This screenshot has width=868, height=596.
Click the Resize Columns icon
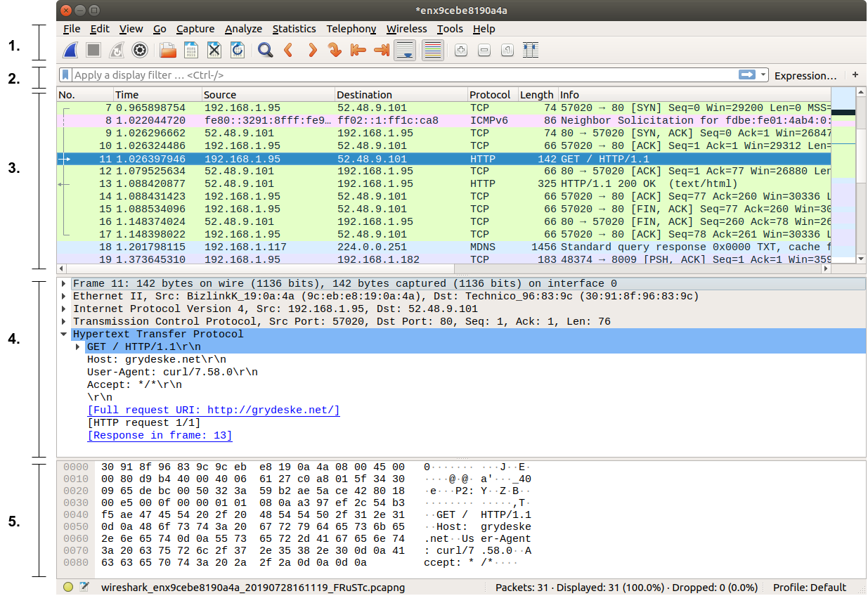(x=531, y=50)
